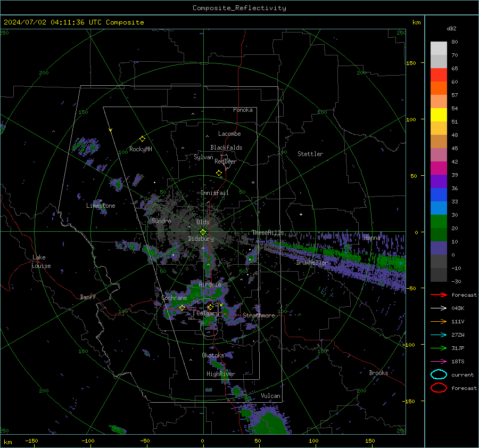Click the bright red swatch in dBZ scale
The height and width of the screenshot is (448, 479).
[x=439, y=75]
